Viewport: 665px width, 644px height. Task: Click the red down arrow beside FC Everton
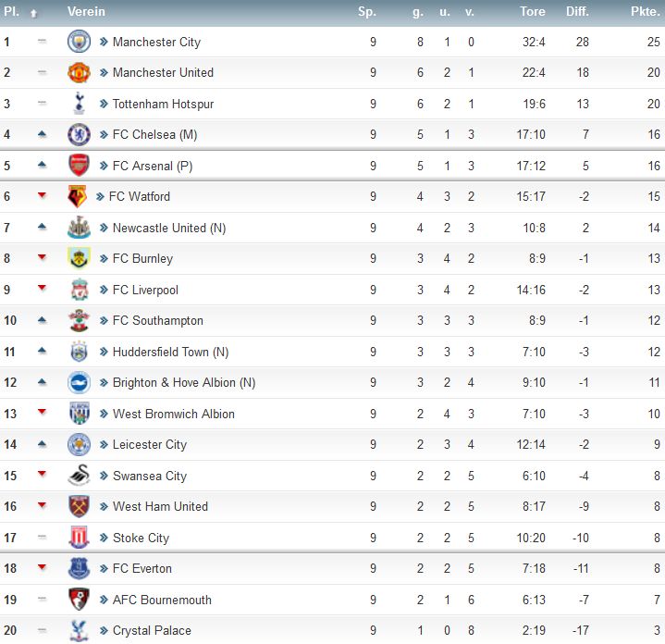(x=42, y=567)
